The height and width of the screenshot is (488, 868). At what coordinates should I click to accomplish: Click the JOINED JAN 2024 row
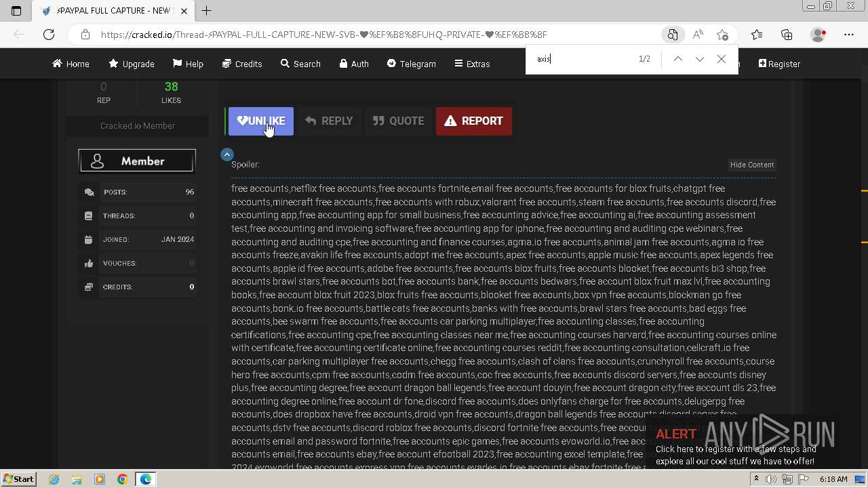(139, 239)
